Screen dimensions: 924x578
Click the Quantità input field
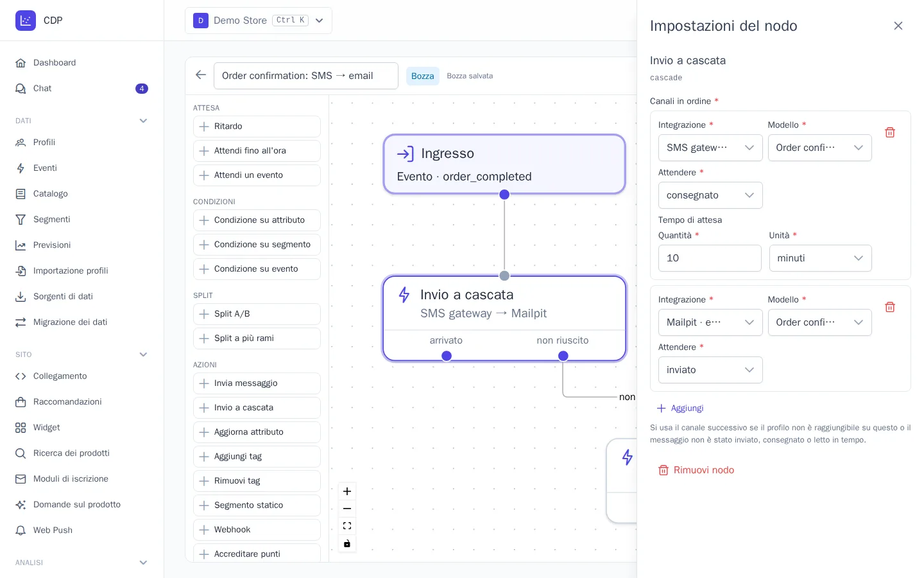click(710, 258)
